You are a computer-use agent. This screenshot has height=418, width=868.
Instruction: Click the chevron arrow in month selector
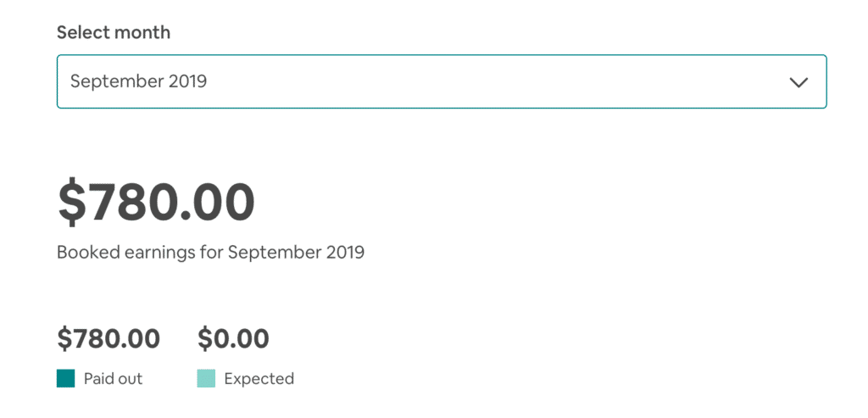coord(798,82)
